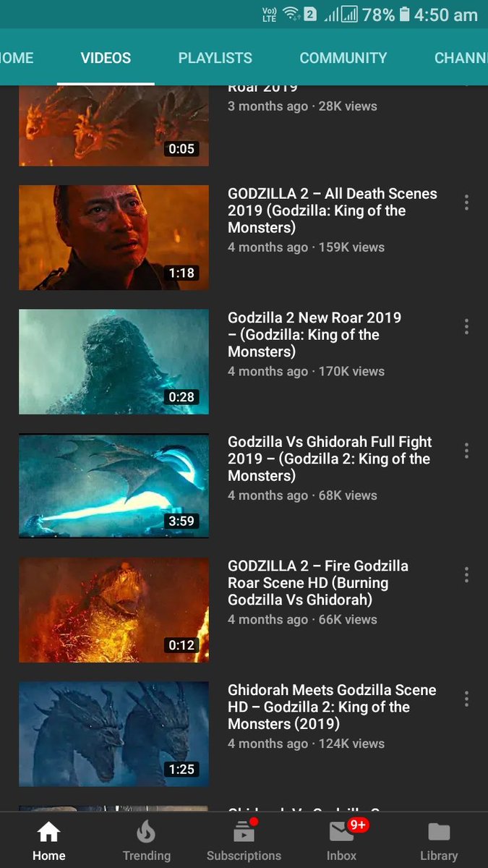
Task: Open the Home tab in bottom navigation
Action: tap(48, 842)
